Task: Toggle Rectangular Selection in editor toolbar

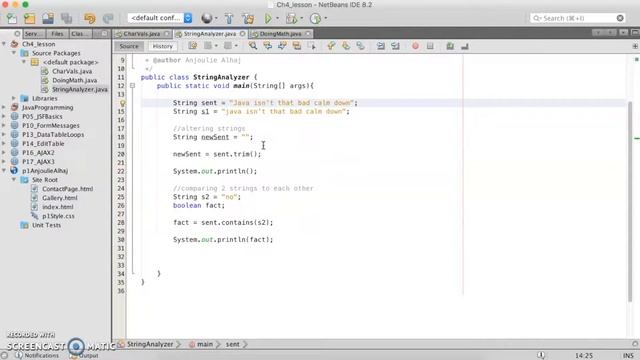Action: click(312, 46)
